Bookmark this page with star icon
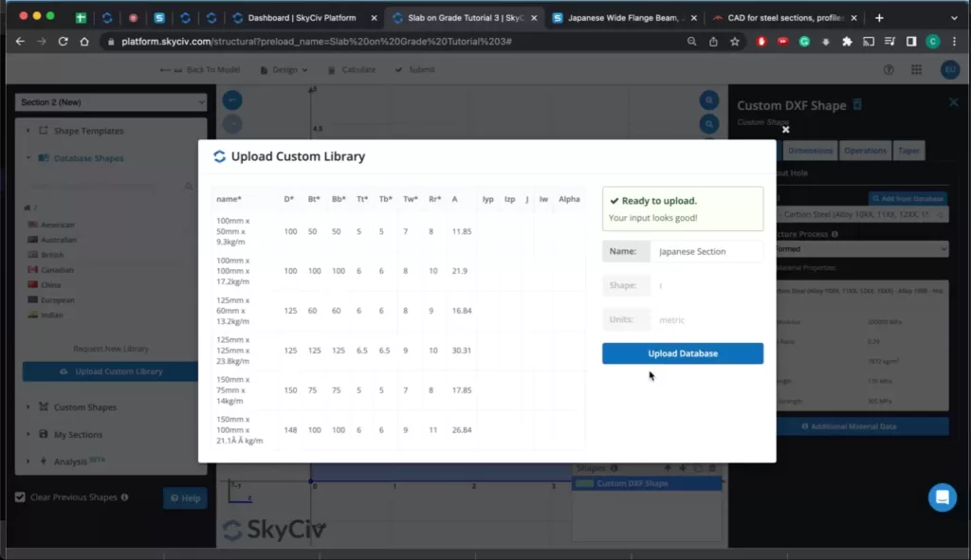Image resolution: width=971 pixels, height=560 pixels. 735,42
